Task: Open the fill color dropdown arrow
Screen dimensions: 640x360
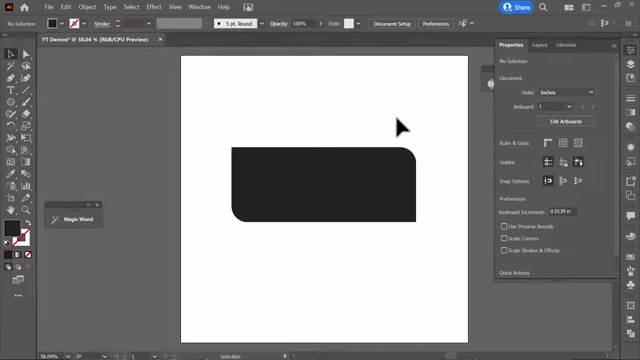Action: pos(62,24)
